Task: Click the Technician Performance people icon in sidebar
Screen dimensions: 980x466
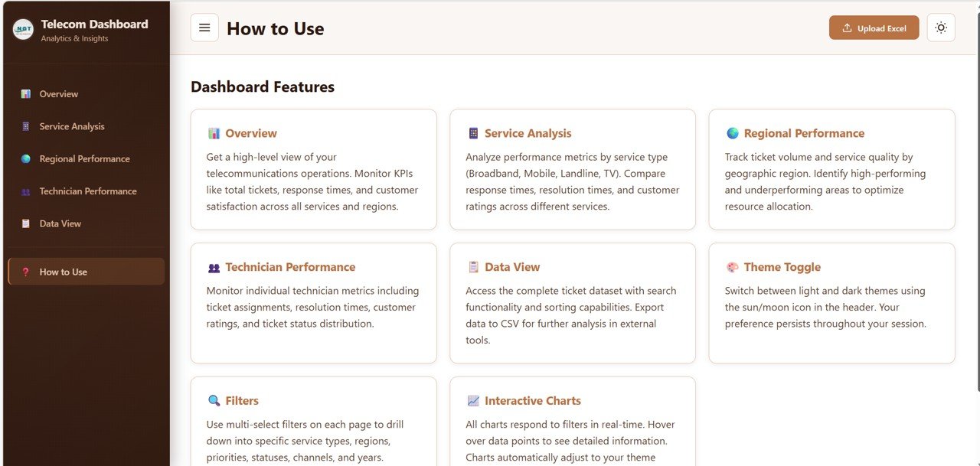Action: click(26, 191)
